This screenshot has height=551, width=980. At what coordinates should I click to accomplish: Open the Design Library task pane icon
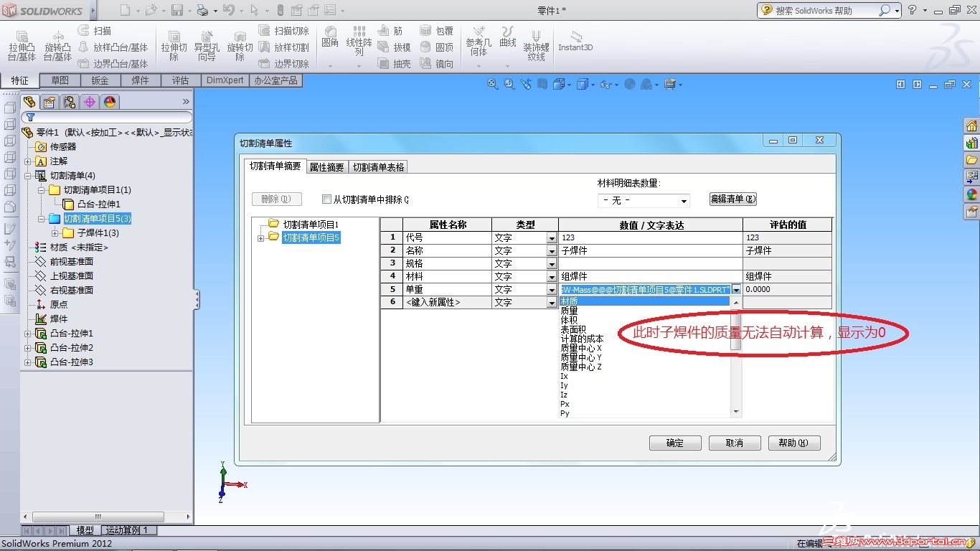(x=972, y=143)
